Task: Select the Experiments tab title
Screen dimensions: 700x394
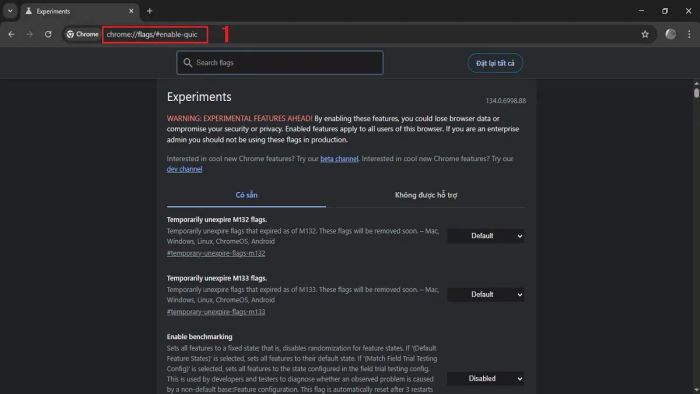Action: (x=53, y=11)
